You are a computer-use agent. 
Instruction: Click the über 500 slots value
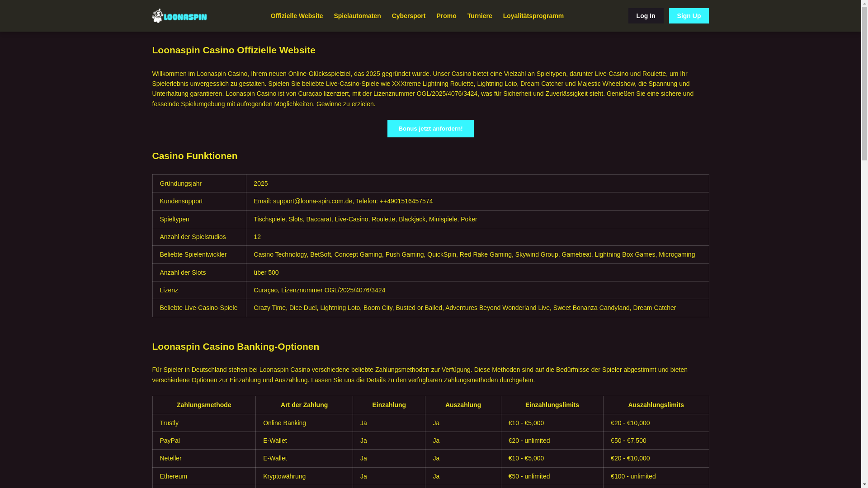(477, 272)
